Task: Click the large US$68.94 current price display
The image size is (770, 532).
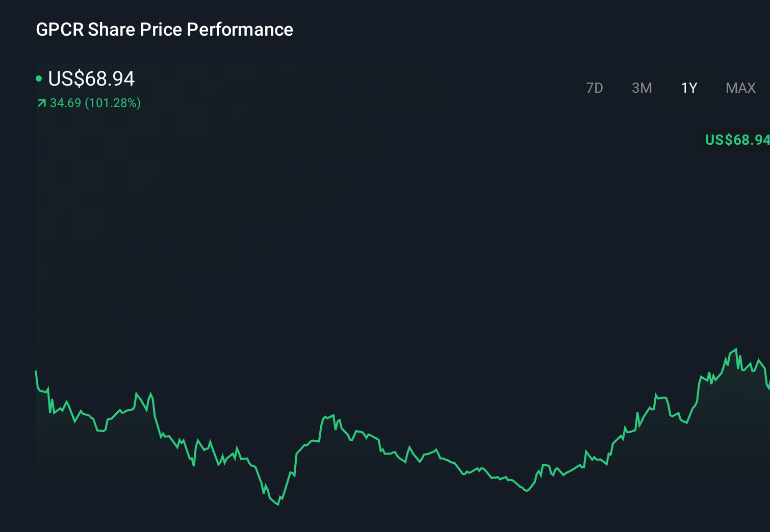Action: point(91,79)
